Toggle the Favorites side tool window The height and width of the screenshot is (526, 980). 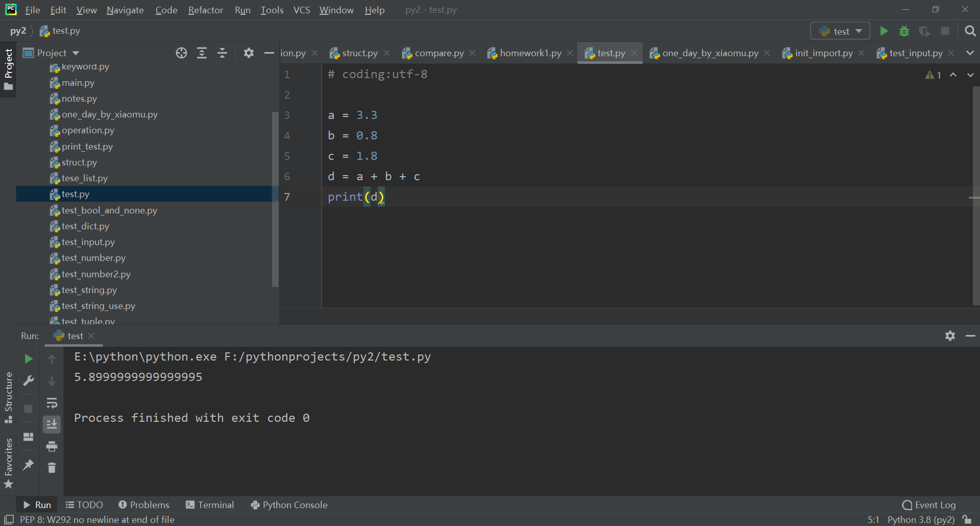click(8, 463)
